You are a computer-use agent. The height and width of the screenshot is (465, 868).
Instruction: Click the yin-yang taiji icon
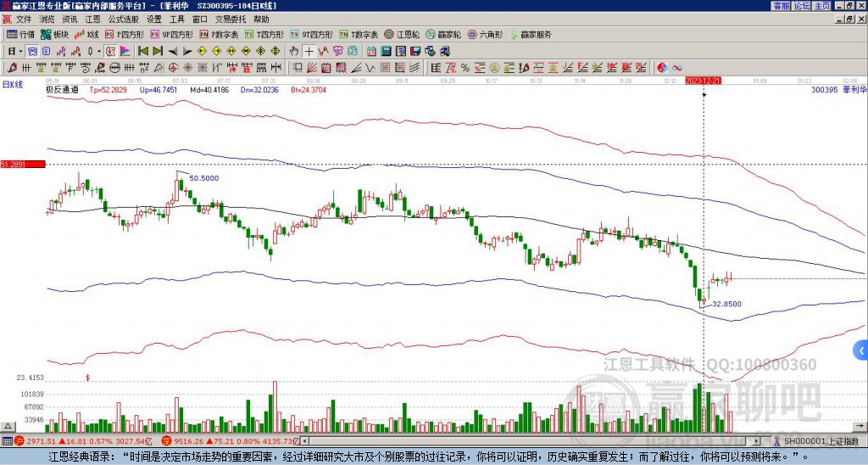(x=662, y=68)
